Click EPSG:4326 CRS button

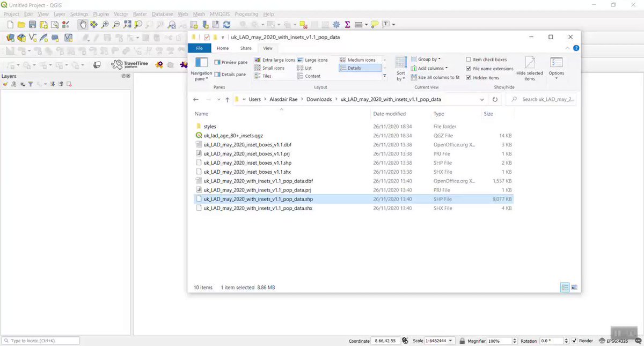pos(614,341)
